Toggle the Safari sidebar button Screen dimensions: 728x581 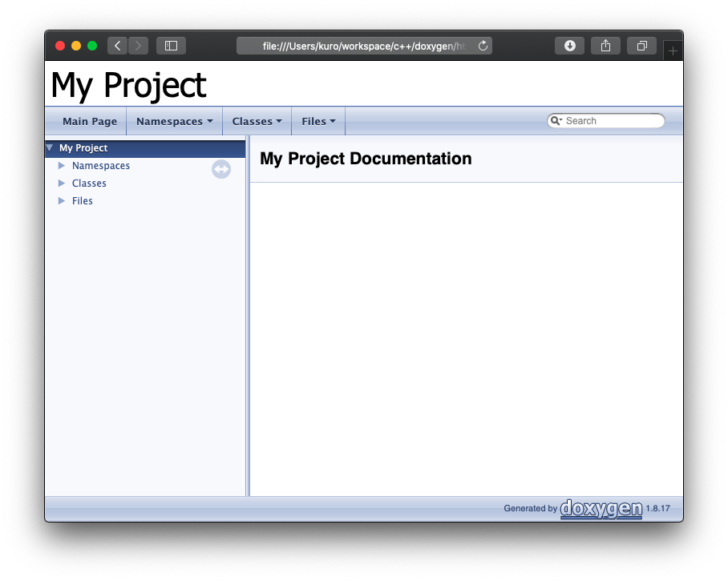tap(171, 46)
